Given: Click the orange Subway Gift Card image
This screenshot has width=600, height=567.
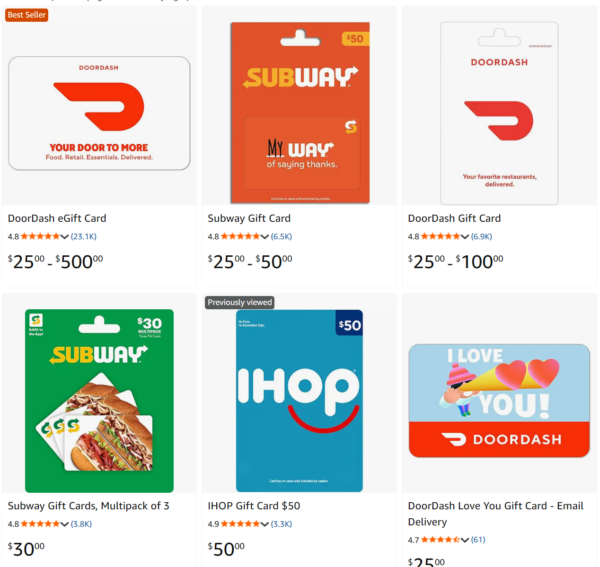Looking at the screenshot, I should point(299,114).
